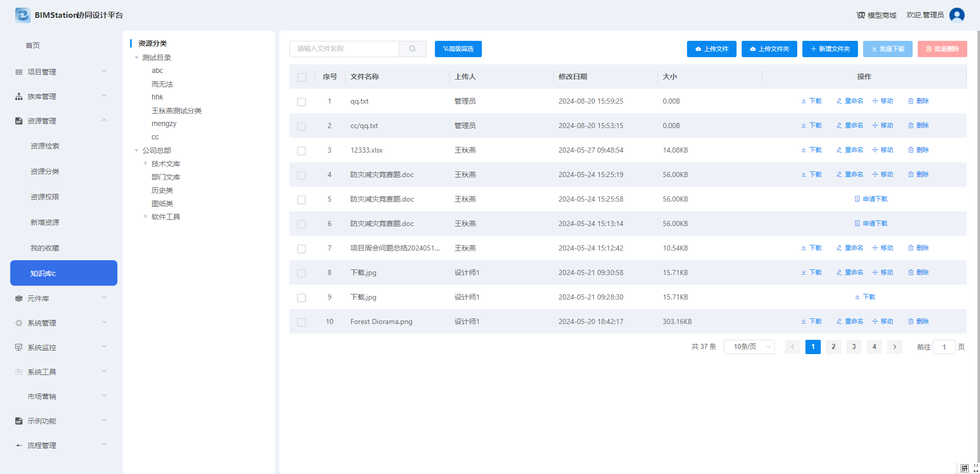Open the user avatar icon
The height and width of the screenshot is (474, 980).
pos(957,15)
